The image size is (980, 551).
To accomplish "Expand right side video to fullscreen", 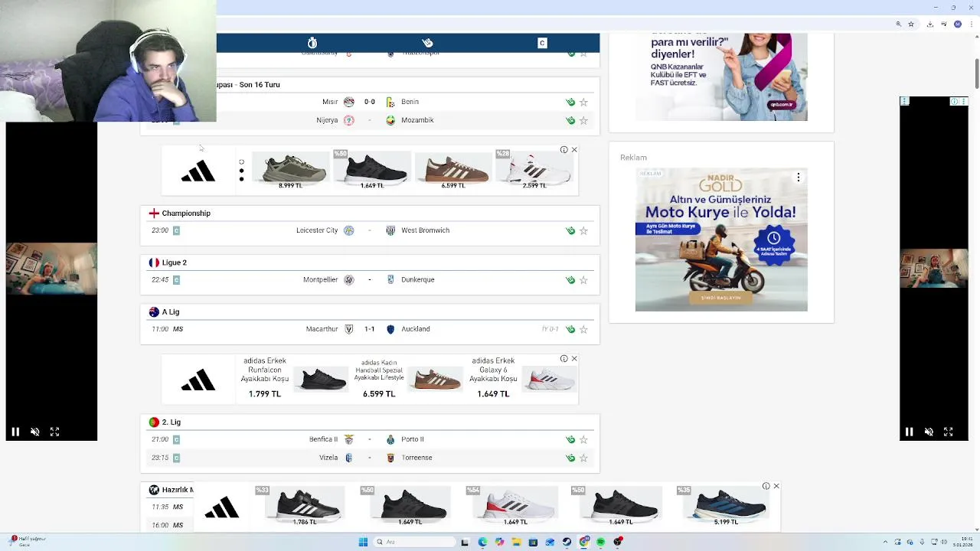I will coord(948,432).
